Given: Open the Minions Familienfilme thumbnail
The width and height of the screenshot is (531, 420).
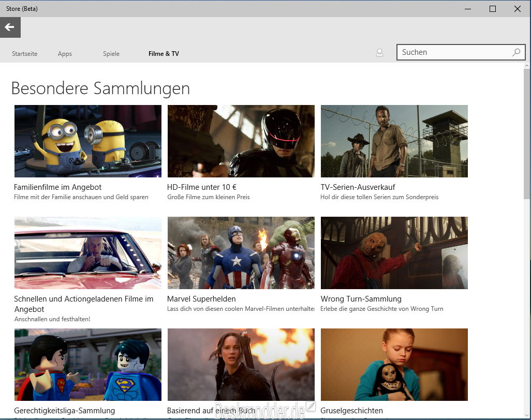Looking at the screenshot, I should (87, 141).
